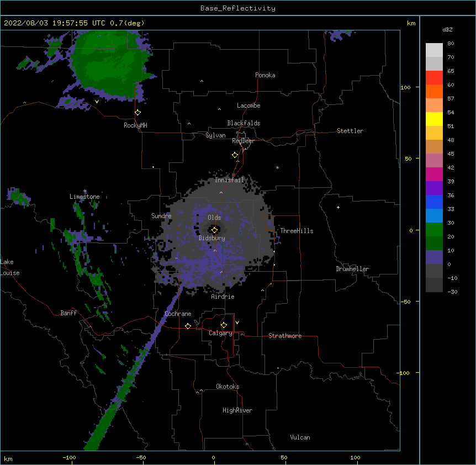Select the bright green 30 dBZ legend swatch

[434, 230]
